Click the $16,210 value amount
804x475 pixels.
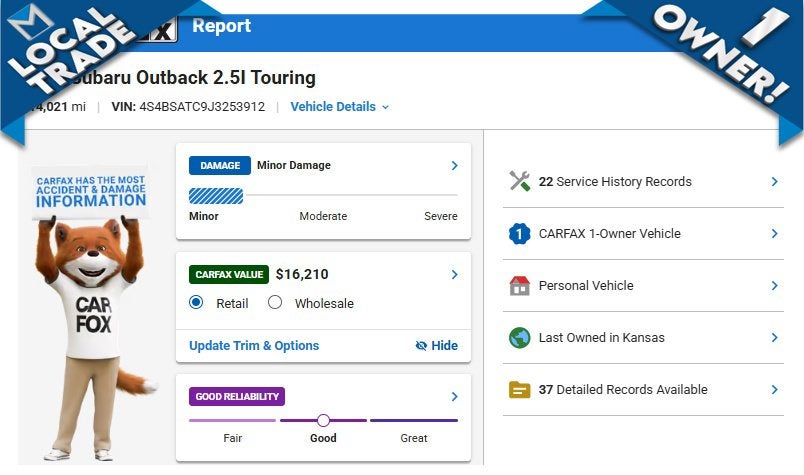pyautogui.click(x=302, y=274)
